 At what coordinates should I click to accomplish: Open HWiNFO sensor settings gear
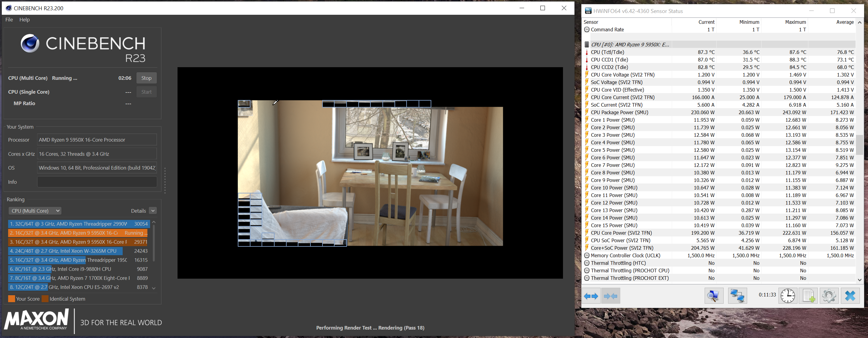pos(829,296)
